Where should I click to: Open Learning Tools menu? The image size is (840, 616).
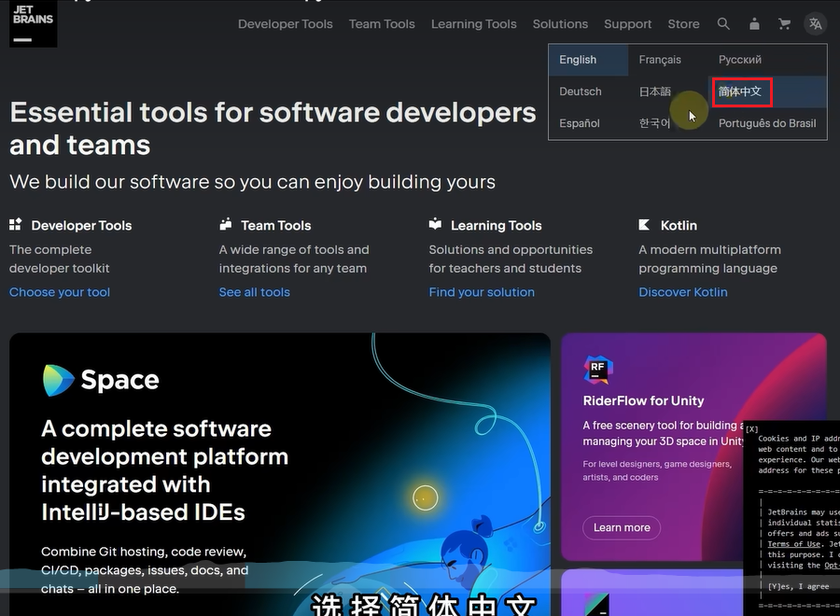coord(473,24)
